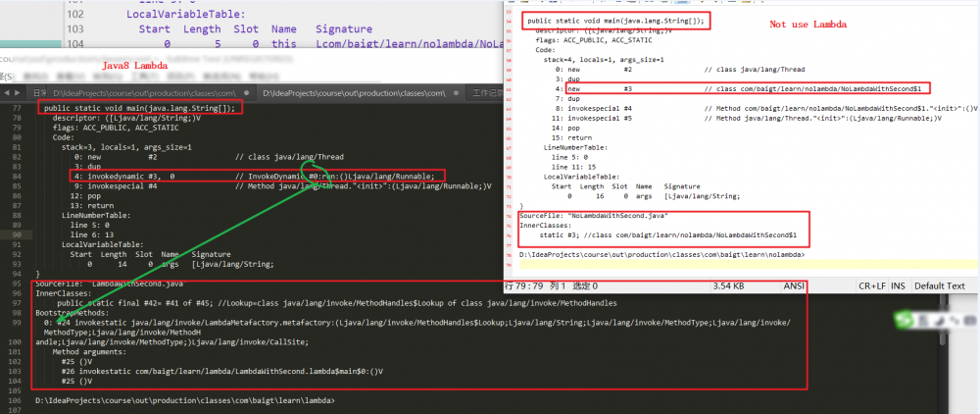The width and height of the screenshot is (980, 414).
Task: Click the line 104 'this' entry in top window
Action: [283, 44]
